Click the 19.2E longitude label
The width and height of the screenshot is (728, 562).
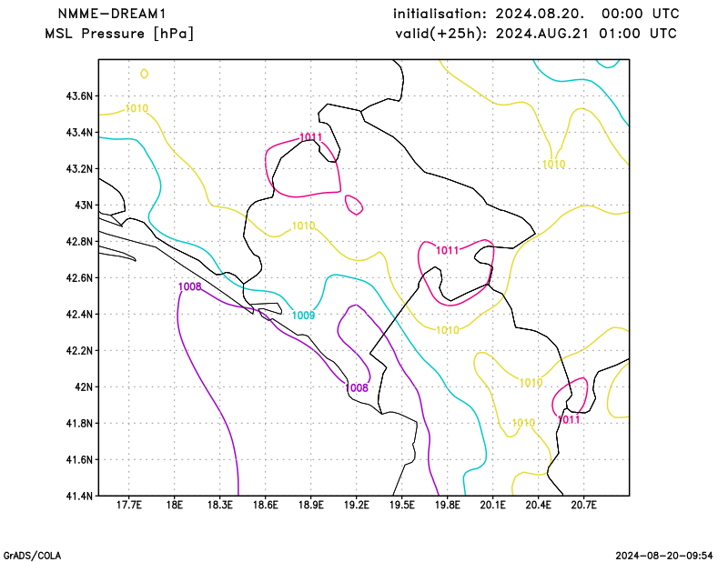click(x=357, y=505)
